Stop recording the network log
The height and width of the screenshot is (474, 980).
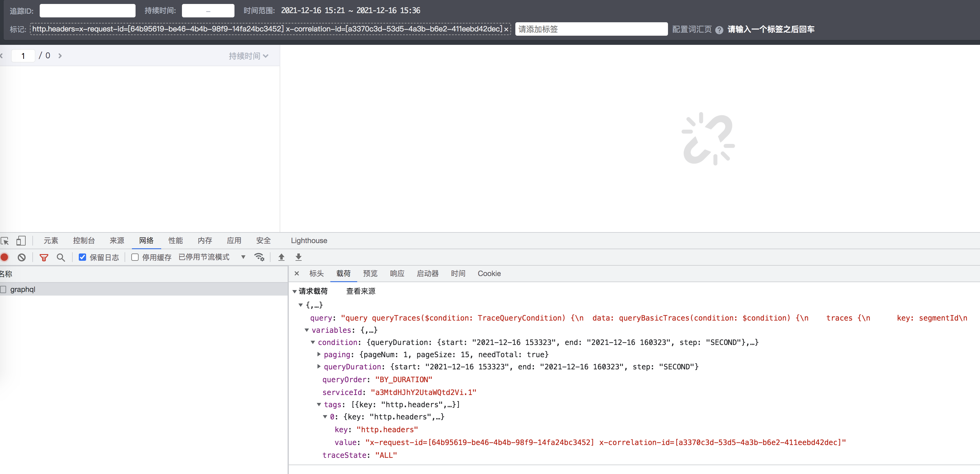click(5, 257)
